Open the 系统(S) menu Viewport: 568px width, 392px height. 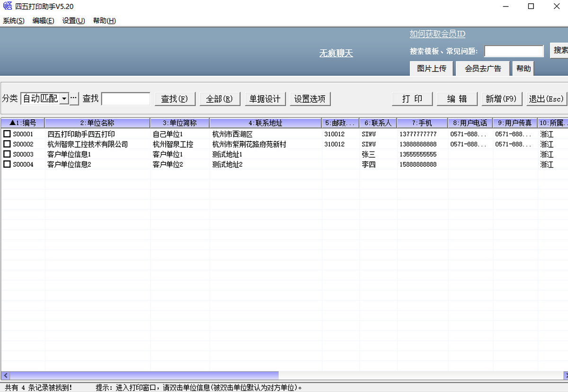14,21
